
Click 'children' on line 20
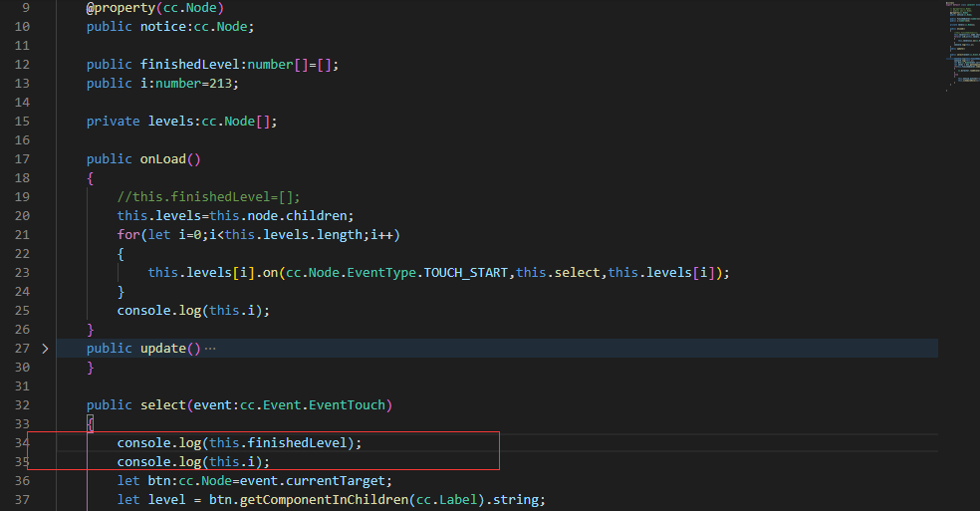coord(317,216)
